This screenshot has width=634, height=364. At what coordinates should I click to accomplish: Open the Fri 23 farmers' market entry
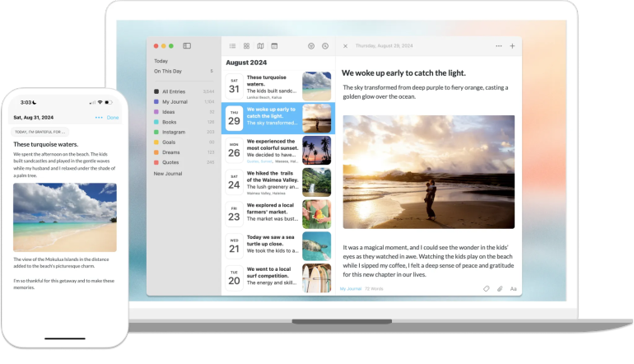pos(278,214)
